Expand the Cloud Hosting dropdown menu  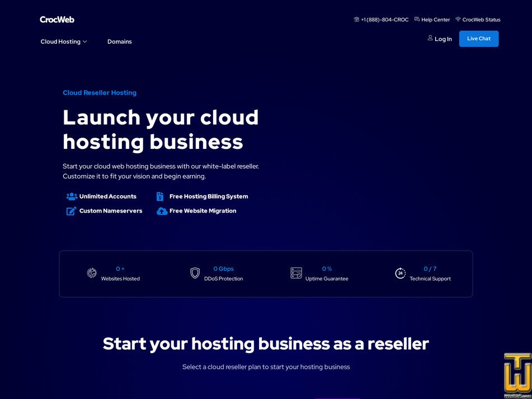(x=64, y=41)
